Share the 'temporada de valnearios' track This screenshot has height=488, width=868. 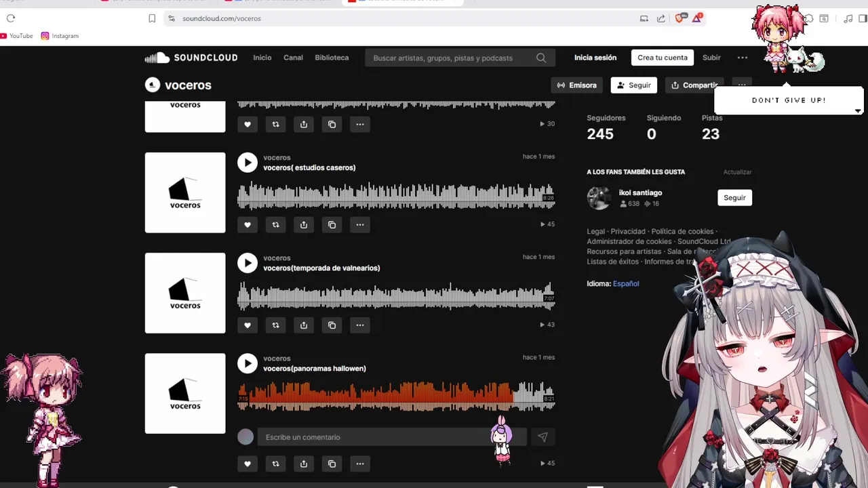pyautogui.click(x=304, y=325)
